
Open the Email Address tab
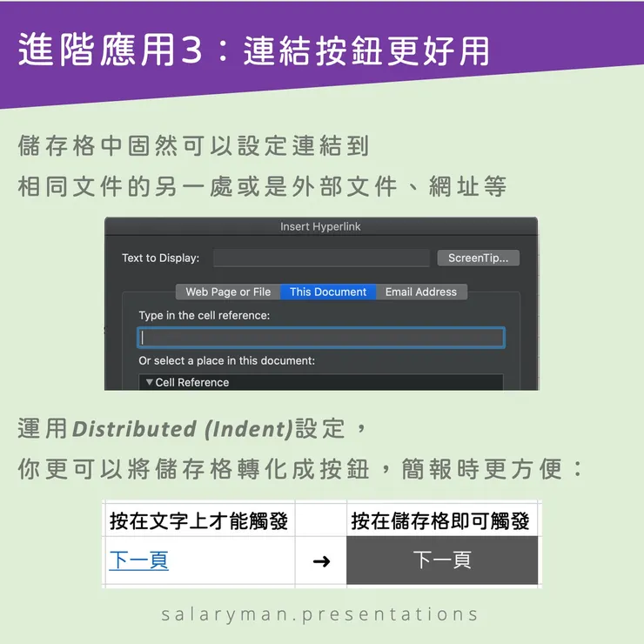(421, 292)
